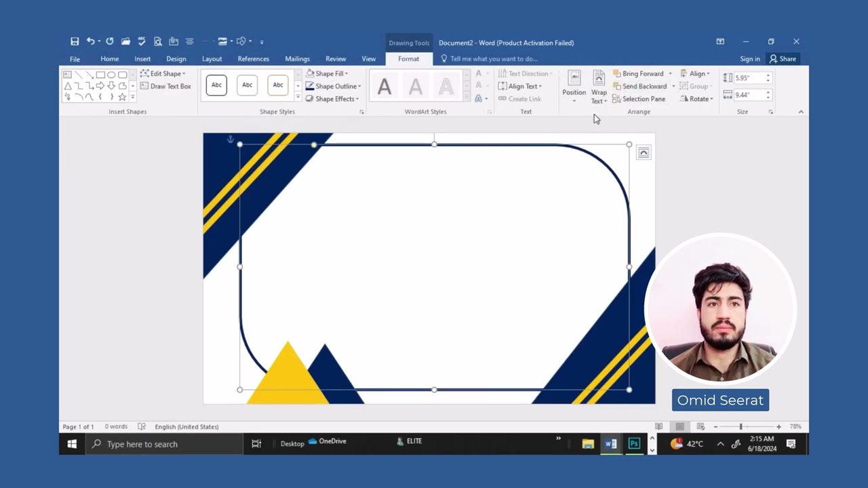Save the document from Quick Access Toolbar
Image resolution: width=868 pixels, height=488 pixels.
coord(75,42)
